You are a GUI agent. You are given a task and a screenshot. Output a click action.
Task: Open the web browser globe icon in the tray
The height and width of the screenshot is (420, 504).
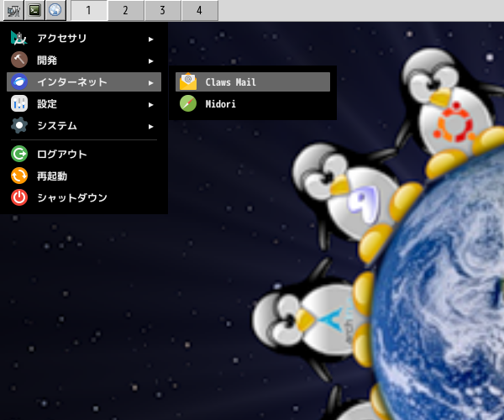pyautogui.click(x=55, y=11)
